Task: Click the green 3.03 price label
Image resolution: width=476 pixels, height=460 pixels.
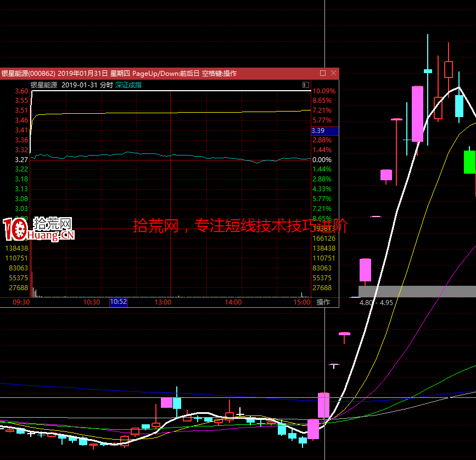Action: (21, 209)
